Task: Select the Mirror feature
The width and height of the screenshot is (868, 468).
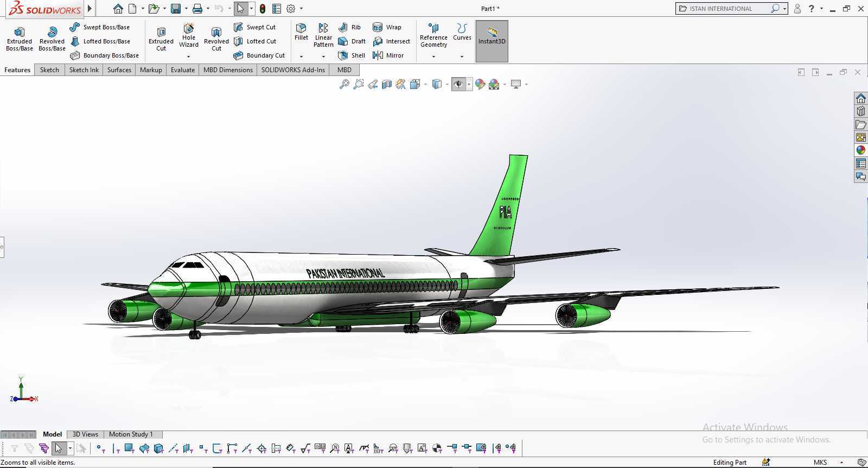Action: pyautogui.click(x=388, y=55)
